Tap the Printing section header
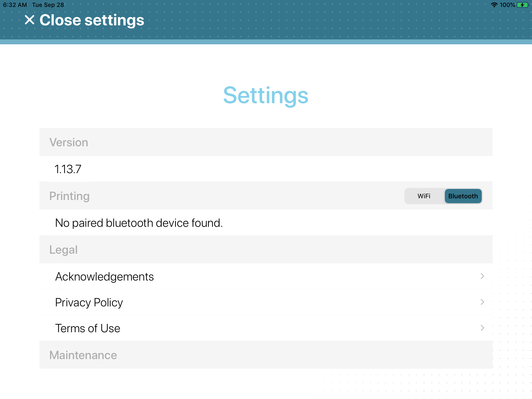The width and height of the screenshot is (532, 399). coord(69,196)
